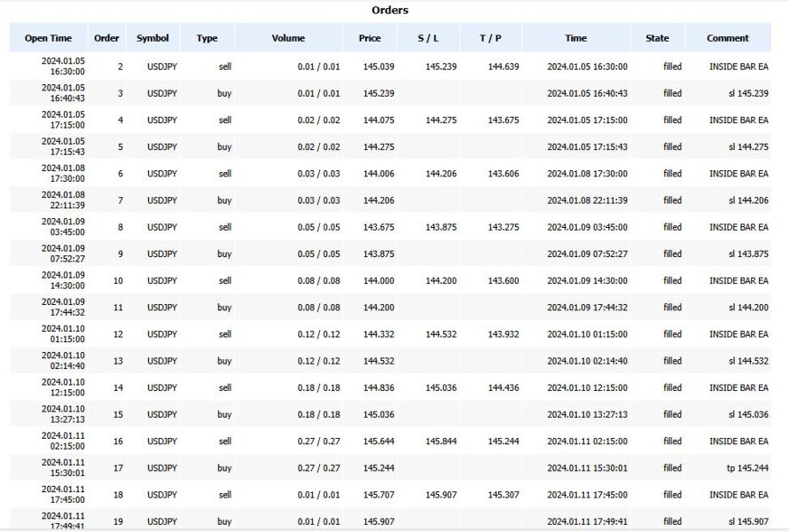Click the Type column header

tap(207, 38)
